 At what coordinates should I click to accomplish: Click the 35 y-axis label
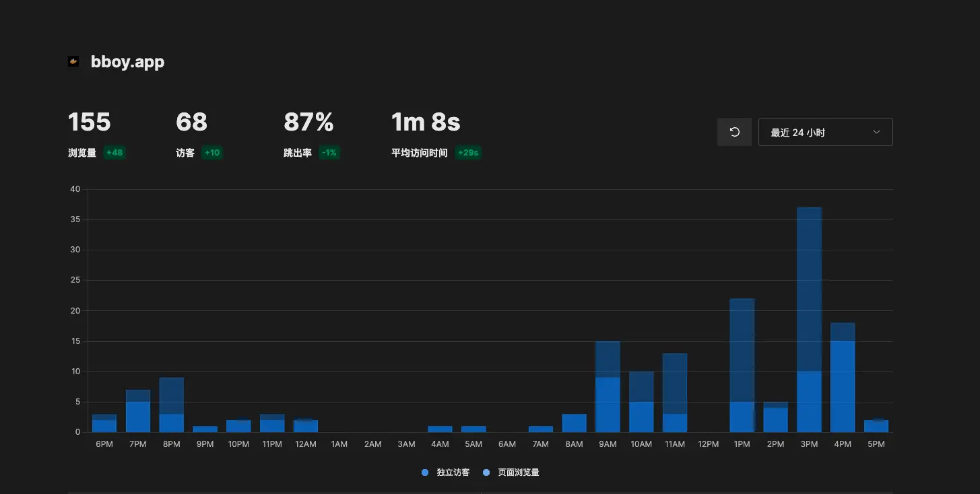[x=75, y=219]
